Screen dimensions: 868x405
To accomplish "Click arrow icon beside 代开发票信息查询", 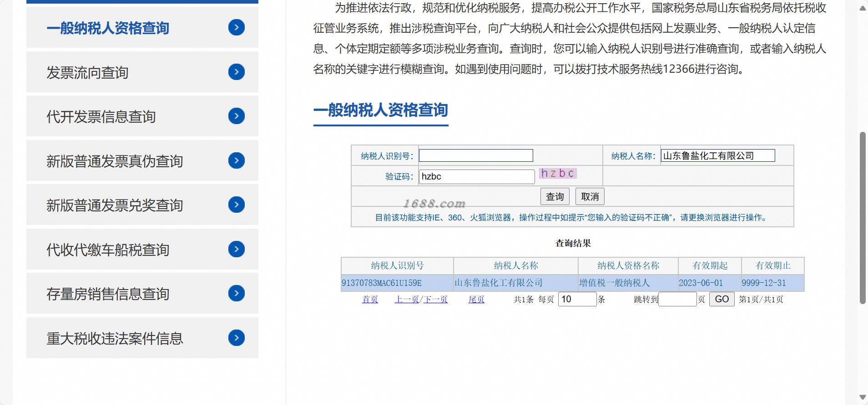I will tap(237, 116).
